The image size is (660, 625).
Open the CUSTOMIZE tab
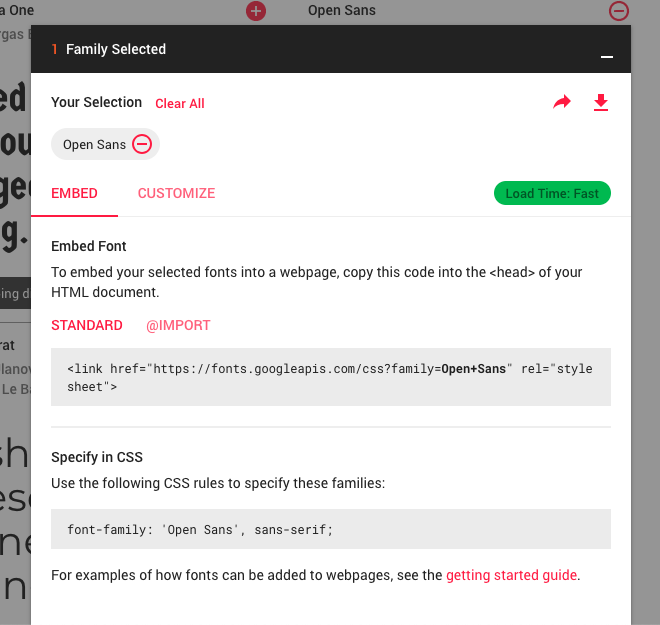tap(176, 193)
